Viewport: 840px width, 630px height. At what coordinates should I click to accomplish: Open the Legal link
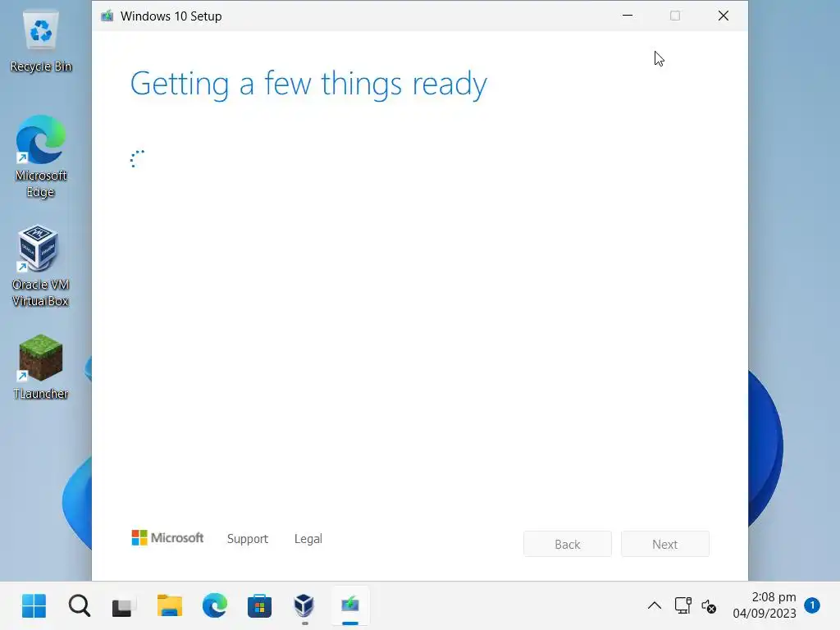point(308,538)
